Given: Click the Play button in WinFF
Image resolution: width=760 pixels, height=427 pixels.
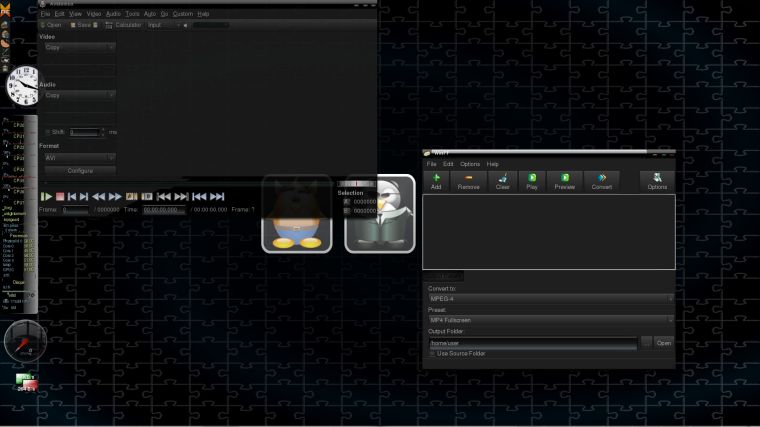Looking at the screenshot, I should pyautogui.click(x=532, y=181).
